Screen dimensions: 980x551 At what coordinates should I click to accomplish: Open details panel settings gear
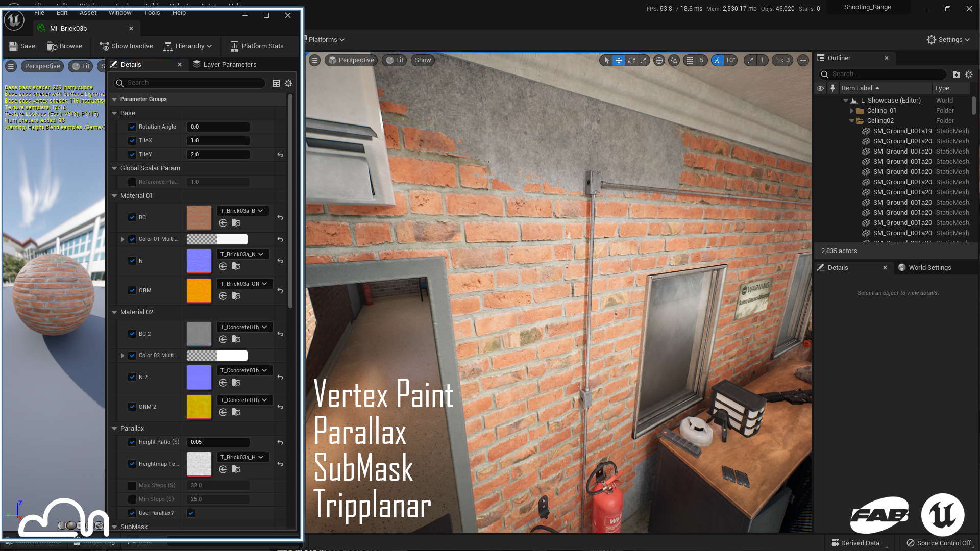[288, 83]
